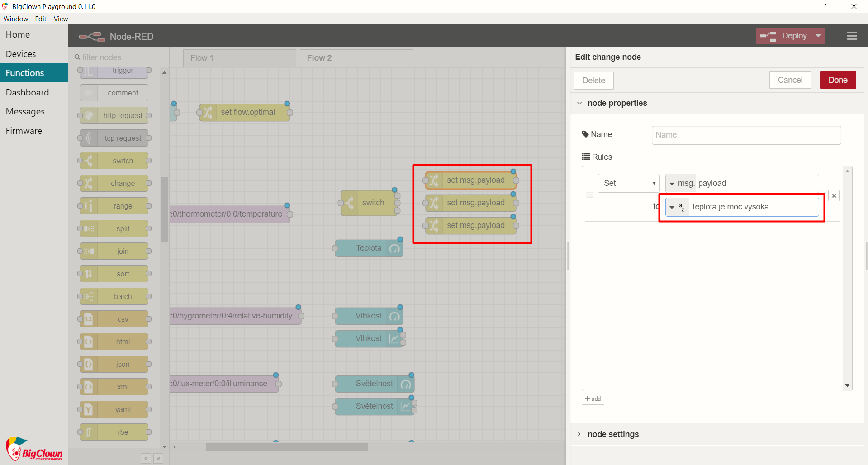Image resolution: width=868 pixels, height=465 pixels.
Task: Switch to the Flow 2 tab
Action: [356, 58]
